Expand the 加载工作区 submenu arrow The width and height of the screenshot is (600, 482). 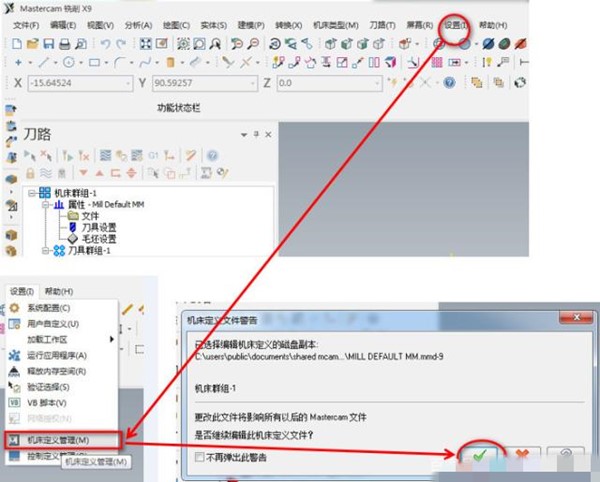[x=112, y=339]
